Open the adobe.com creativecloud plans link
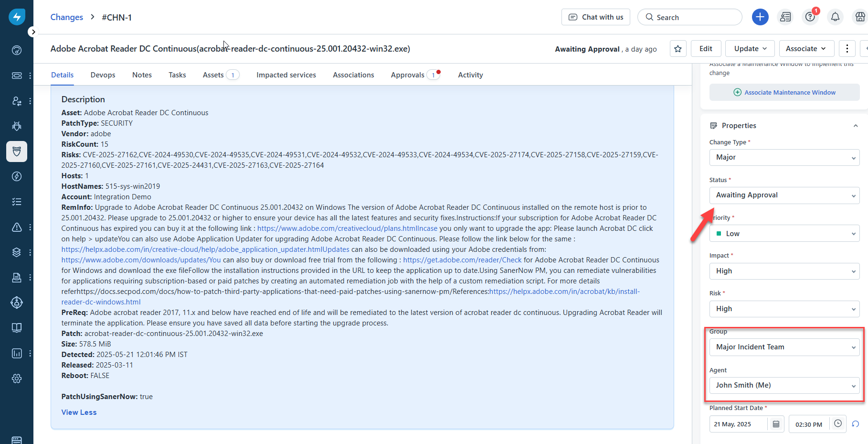 coord(347,228)
